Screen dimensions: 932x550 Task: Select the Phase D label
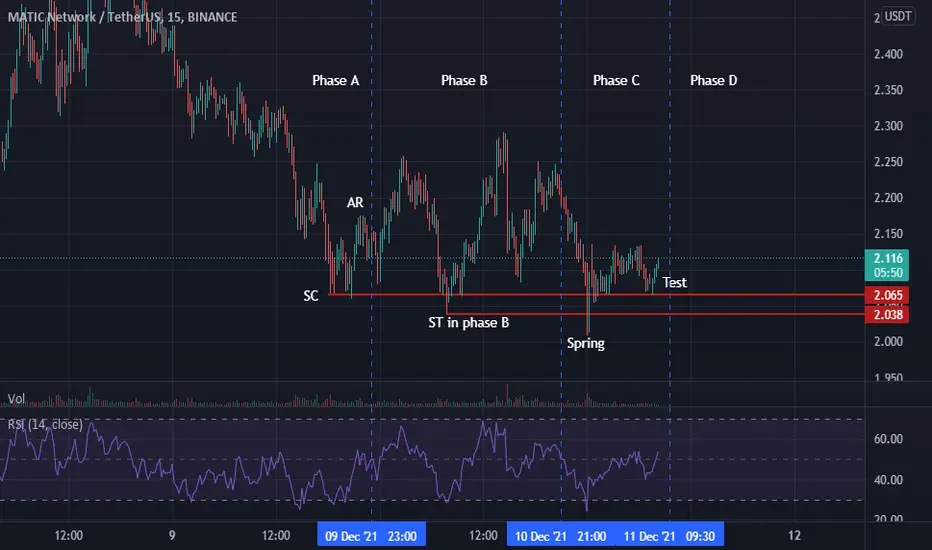[x=713, y=80]
